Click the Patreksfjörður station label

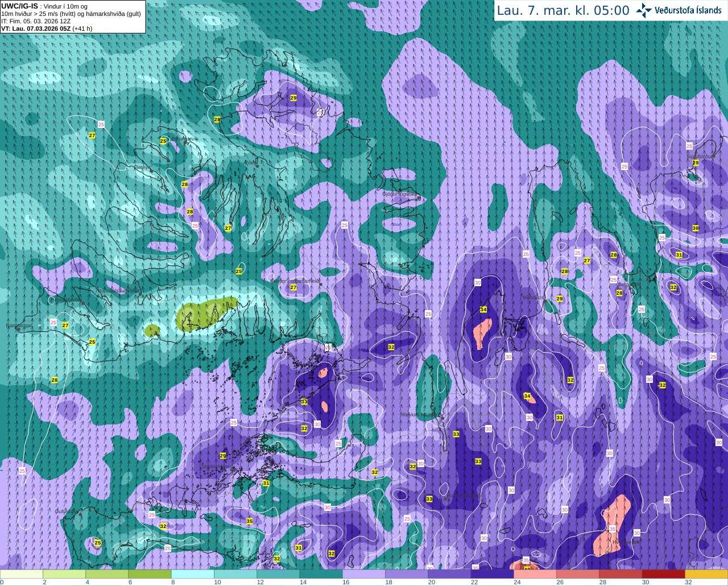coord(66,300)
